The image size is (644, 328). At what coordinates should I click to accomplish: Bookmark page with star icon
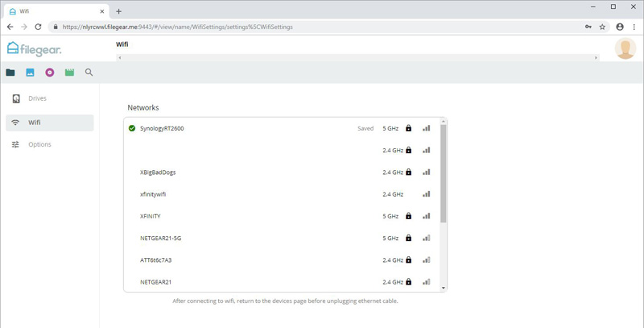(x=602, y=27)
